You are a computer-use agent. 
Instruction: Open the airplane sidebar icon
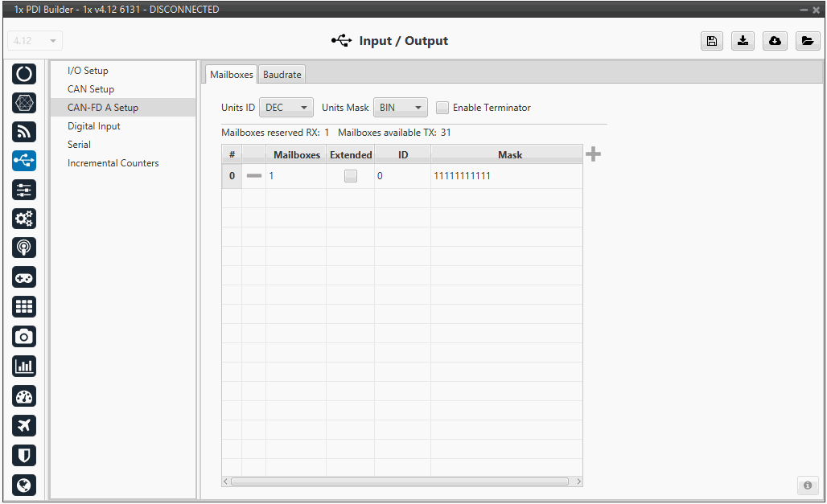(24, 425)
